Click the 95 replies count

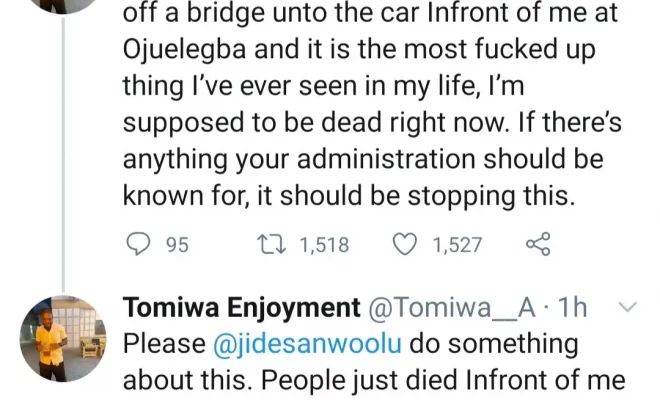coord(177,245)
